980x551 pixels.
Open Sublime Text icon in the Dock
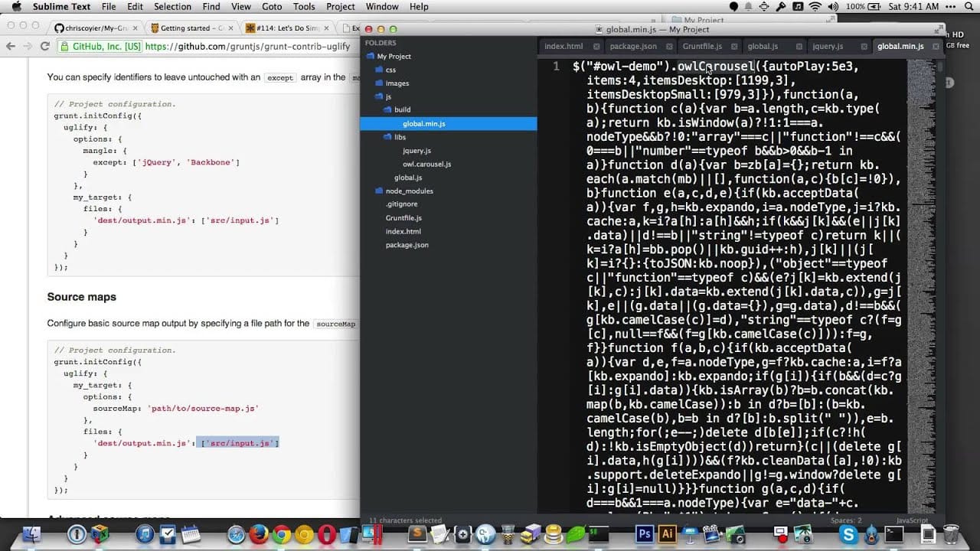417,534
